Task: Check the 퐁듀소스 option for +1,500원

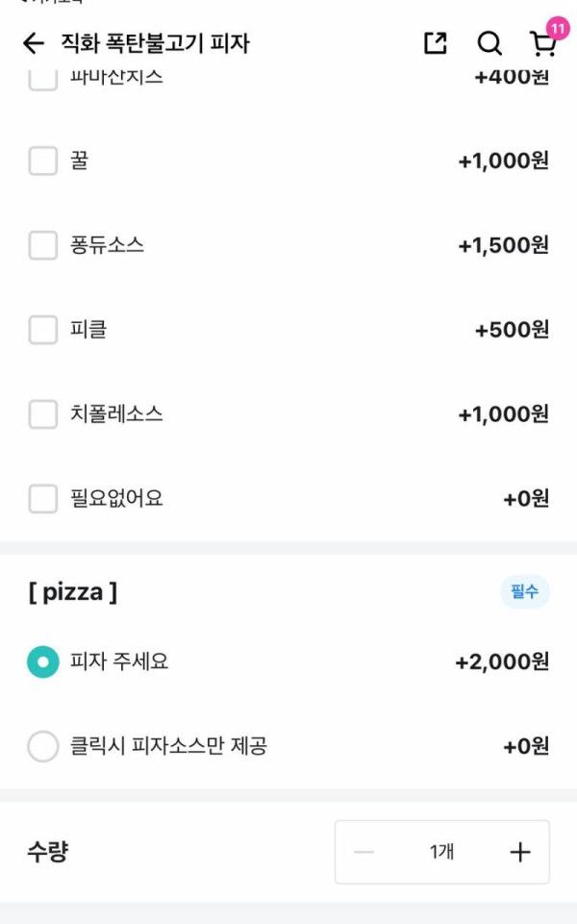Action: pos(41,245)
